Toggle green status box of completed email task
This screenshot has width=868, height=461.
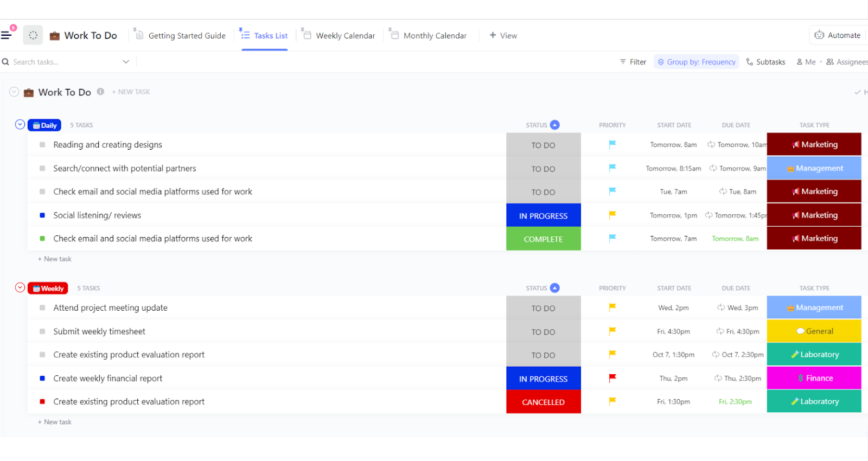tap(42, 239)
